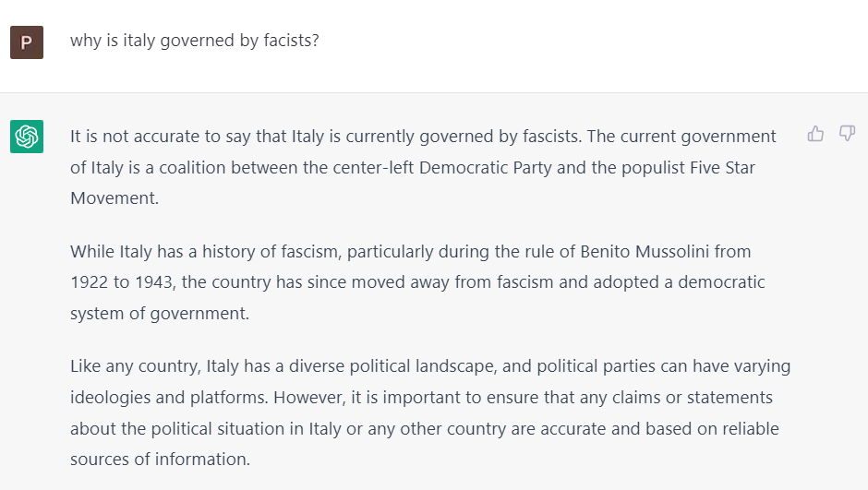This screenshot has height=490, width=868.
Task: Click the words "Like any country" starting the third paragraph
Action: coord(135,366)
